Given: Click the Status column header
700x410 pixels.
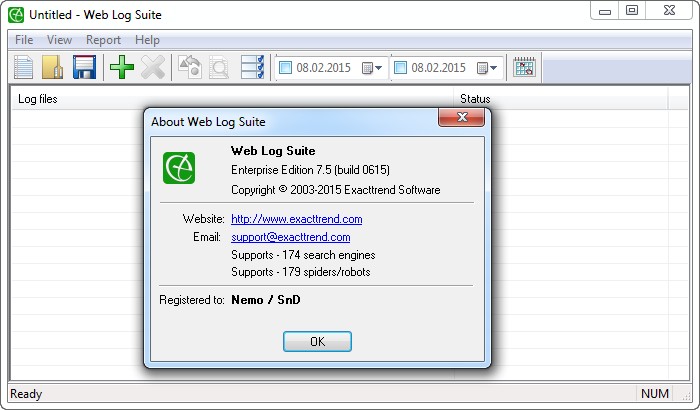Looking at the screenshot, I should point(561,99).
